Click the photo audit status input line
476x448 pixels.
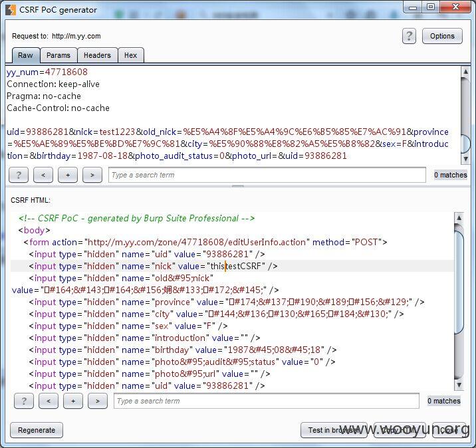[182, 362]
